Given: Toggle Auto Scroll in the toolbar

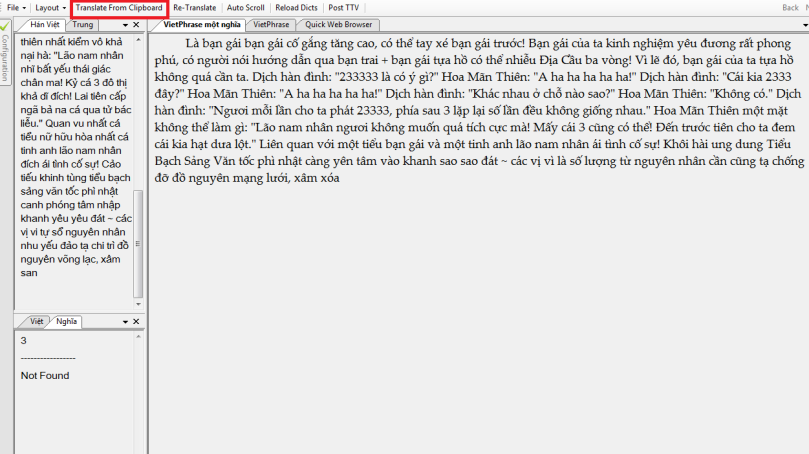Looking at the screenshot, I should coord(245,7).
